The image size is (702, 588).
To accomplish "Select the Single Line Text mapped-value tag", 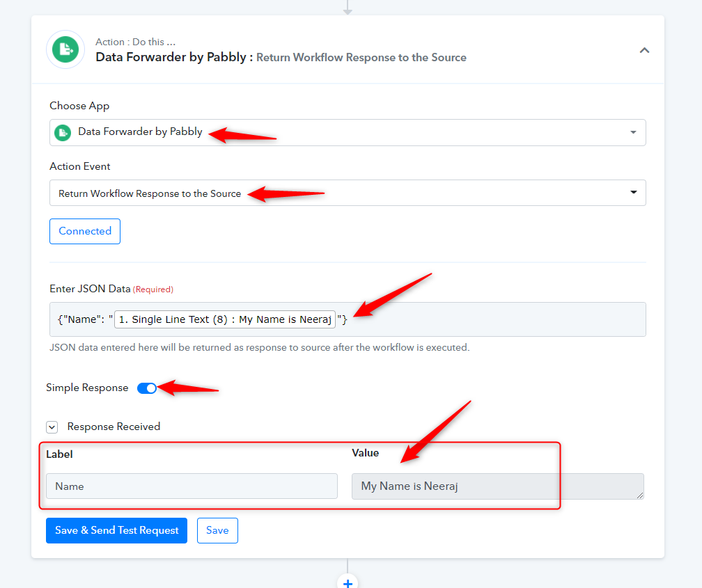I will 225,319.
